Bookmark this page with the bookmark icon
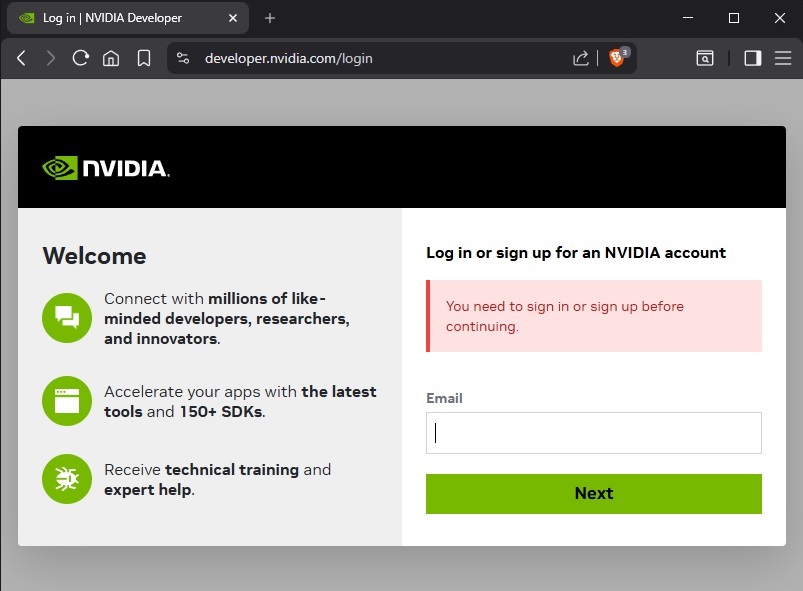The height and width of the screenshot is (591, 803). point(144,58)
